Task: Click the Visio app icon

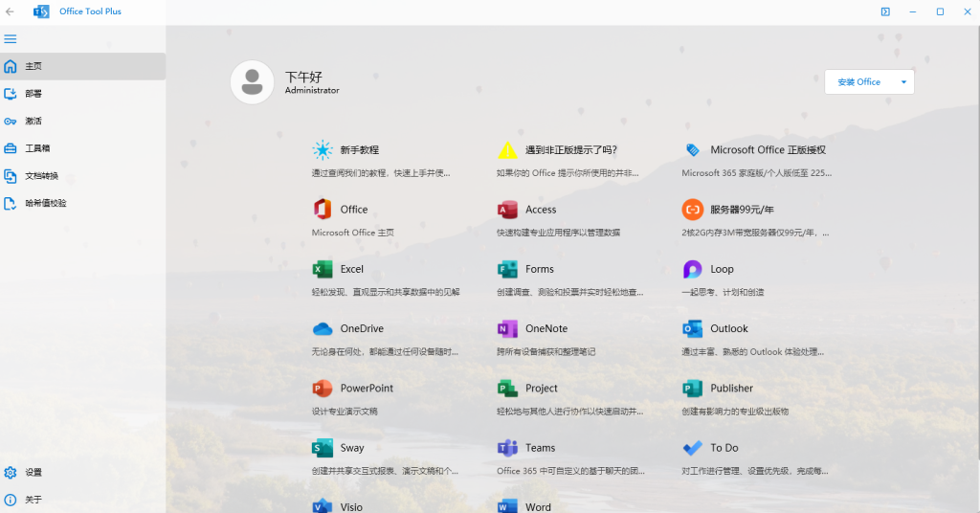Action: 323,505
